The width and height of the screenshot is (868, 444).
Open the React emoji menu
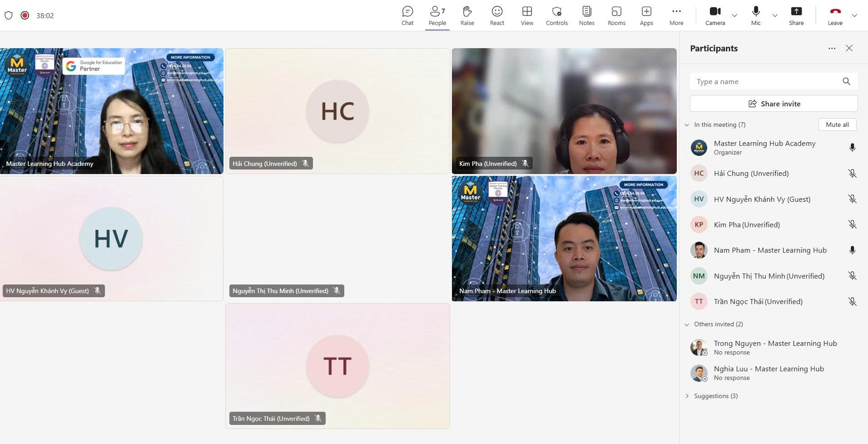[x=497, y=15]
